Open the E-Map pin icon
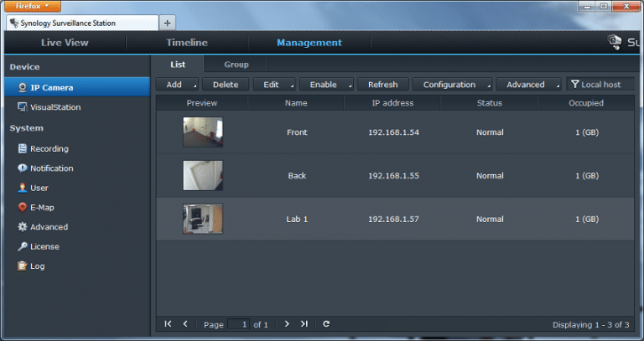The image size is (644, 341). (22, 207)
